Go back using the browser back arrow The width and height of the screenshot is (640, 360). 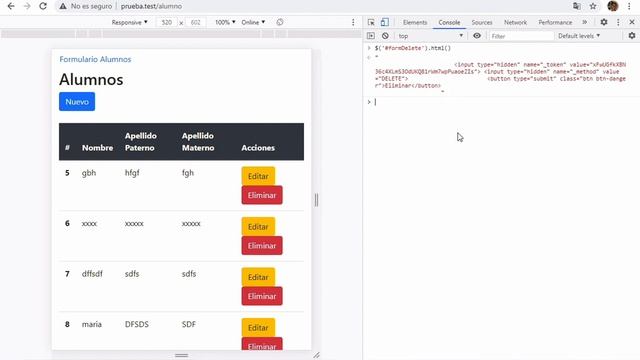[x=11, y=6]
